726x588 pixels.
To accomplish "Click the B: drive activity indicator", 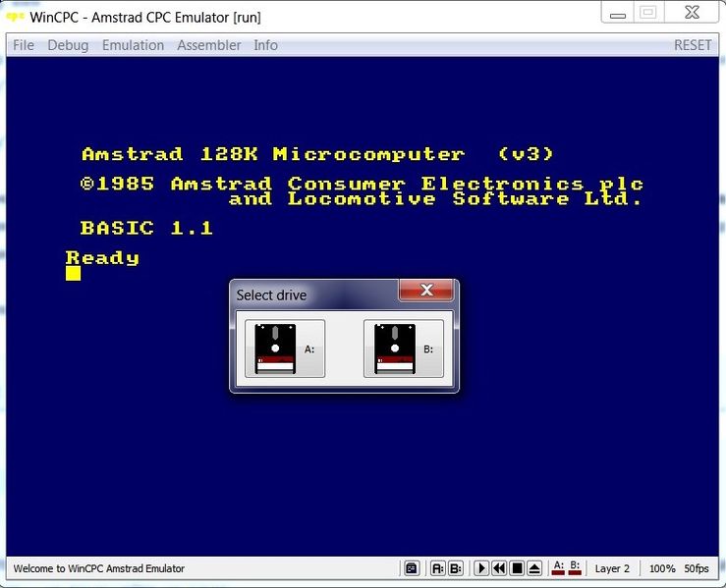I will (x=575, y=568).
